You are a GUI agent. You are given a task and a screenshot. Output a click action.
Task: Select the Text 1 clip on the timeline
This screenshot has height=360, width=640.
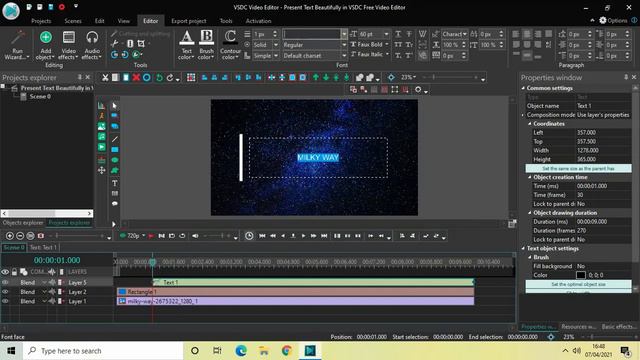[313, 282]
